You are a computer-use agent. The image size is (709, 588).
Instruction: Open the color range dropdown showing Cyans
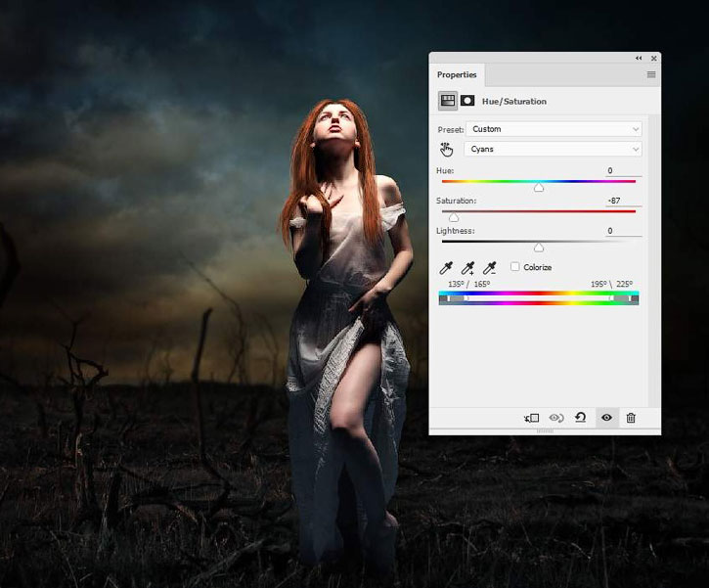(x=553, y=150)
